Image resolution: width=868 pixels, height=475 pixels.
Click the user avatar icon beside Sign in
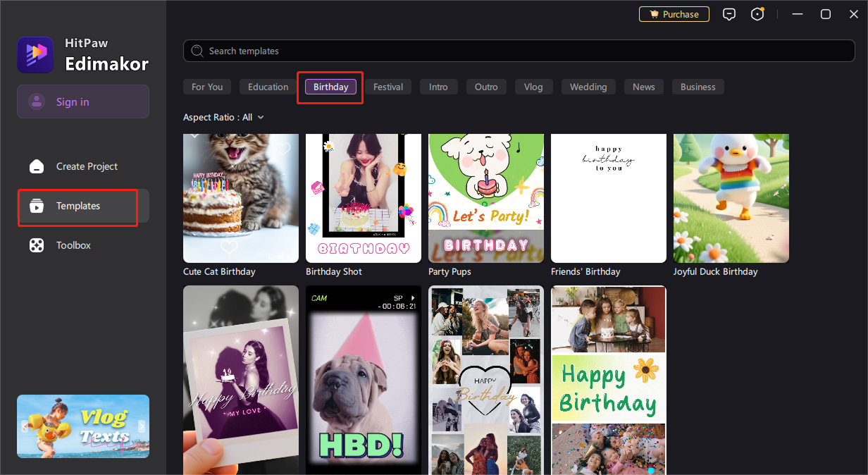pos(37,101)
